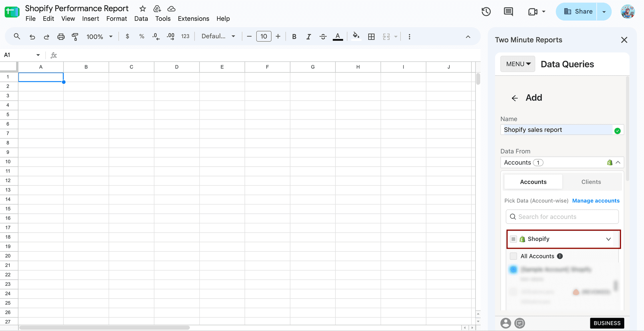Collapse the Accounts Data From selector
This screenshot has width=644, height=331.
[618, 162]
